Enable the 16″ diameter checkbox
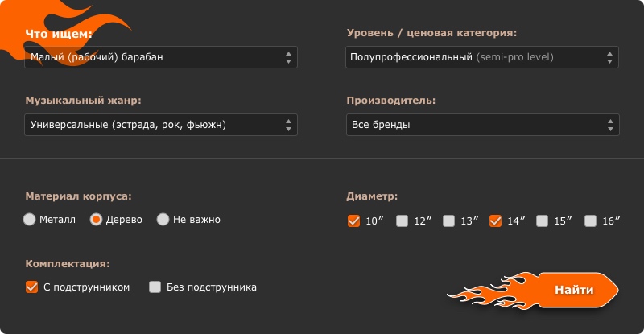The image size is (644, 334). [x=590, y=221]
